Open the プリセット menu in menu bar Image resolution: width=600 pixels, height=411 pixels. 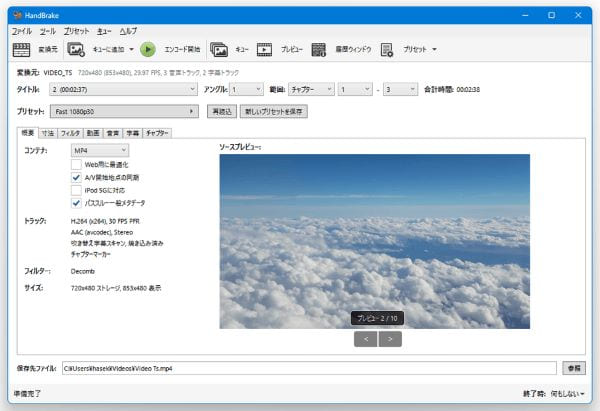pyautogui.click(x=77, y=31)
